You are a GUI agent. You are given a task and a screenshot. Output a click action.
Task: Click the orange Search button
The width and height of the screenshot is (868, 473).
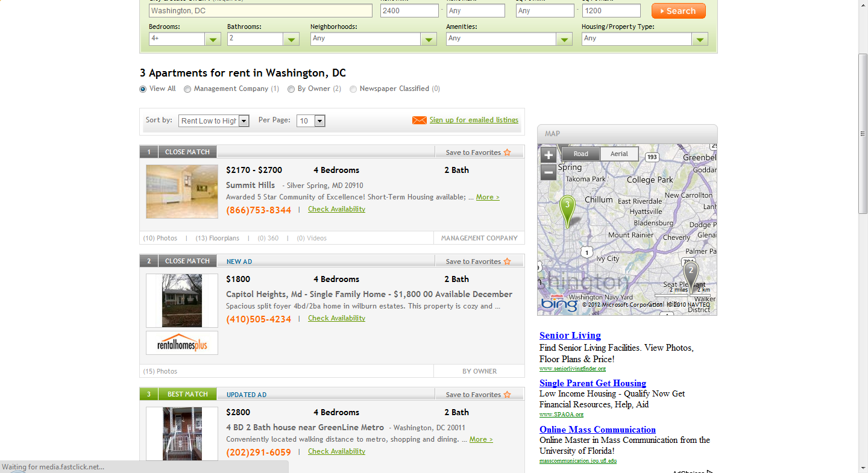point(678,11)
